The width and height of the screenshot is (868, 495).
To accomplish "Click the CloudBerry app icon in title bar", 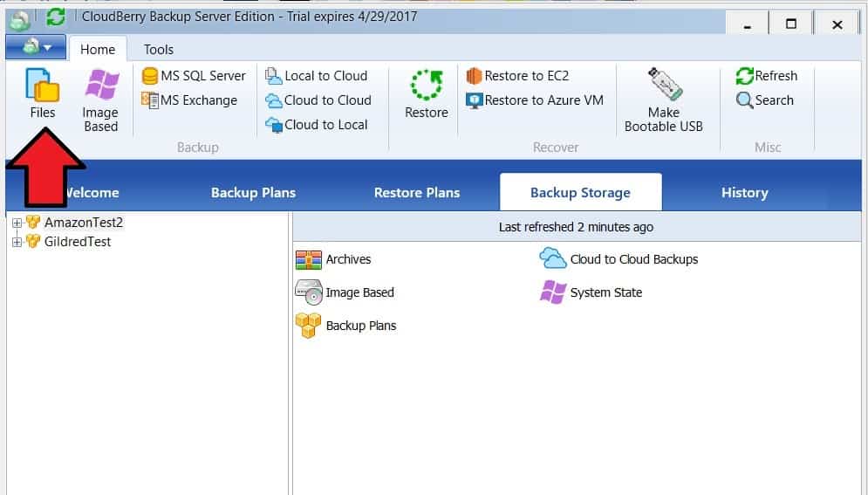I will (x=20, y=20).
